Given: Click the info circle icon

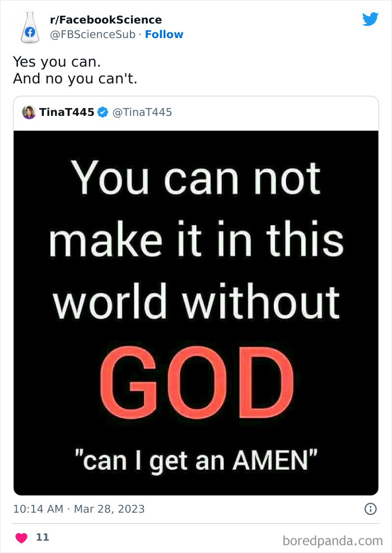Looking at the screenshot, I should click(370, 509).
